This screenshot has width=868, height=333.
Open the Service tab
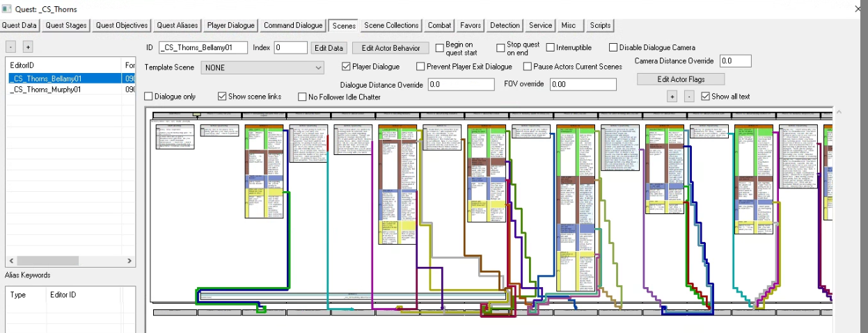click(x=540, y=26)
